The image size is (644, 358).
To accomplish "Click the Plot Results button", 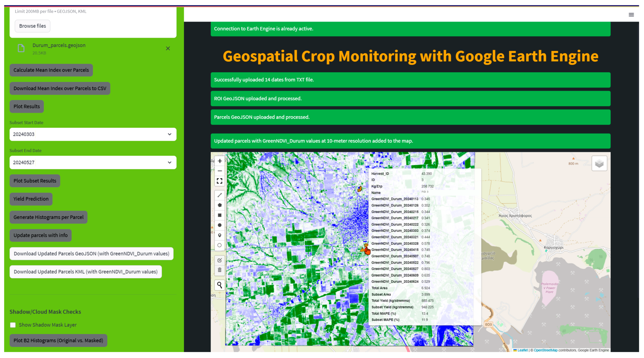I will [27, 107].
